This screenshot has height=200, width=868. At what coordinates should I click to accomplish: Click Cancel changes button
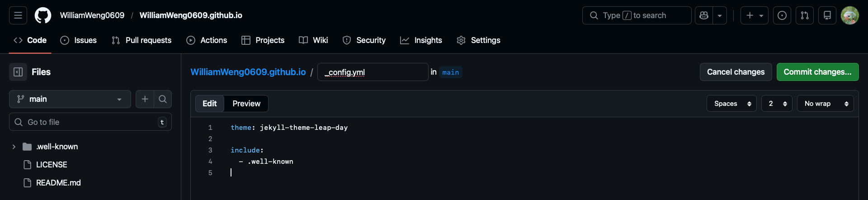tap(736, 72)
